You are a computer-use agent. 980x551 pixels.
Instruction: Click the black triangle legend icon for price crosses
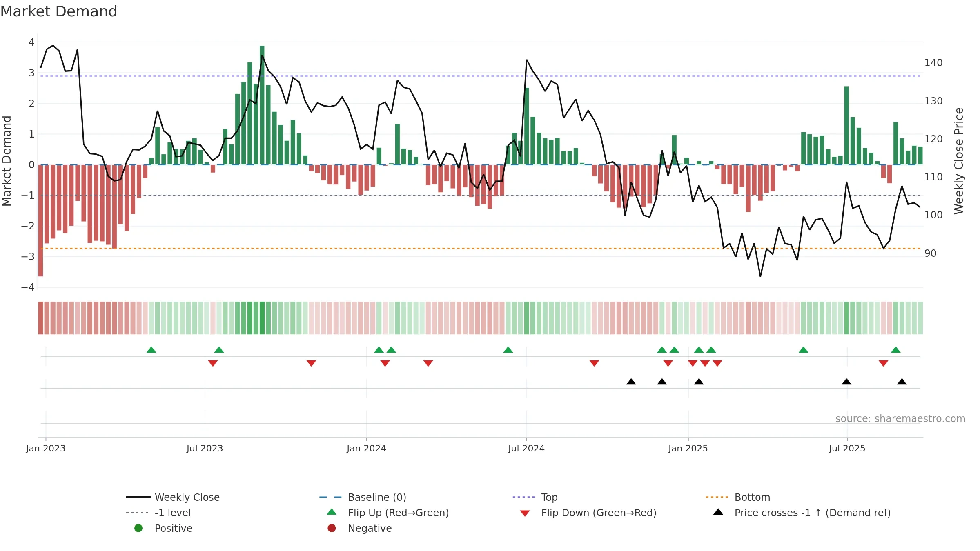[x=718, y=512]
